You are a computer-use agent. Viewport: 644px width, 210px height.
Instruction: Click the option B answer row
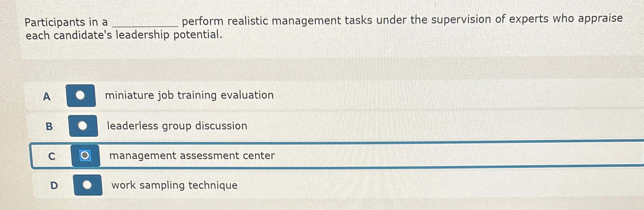296,126
